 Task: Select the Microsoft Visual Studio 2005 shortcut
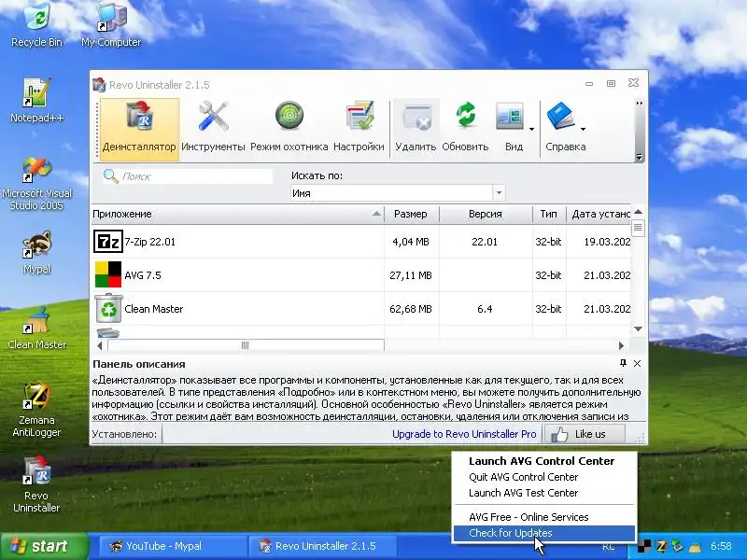(x=36, y=183)
